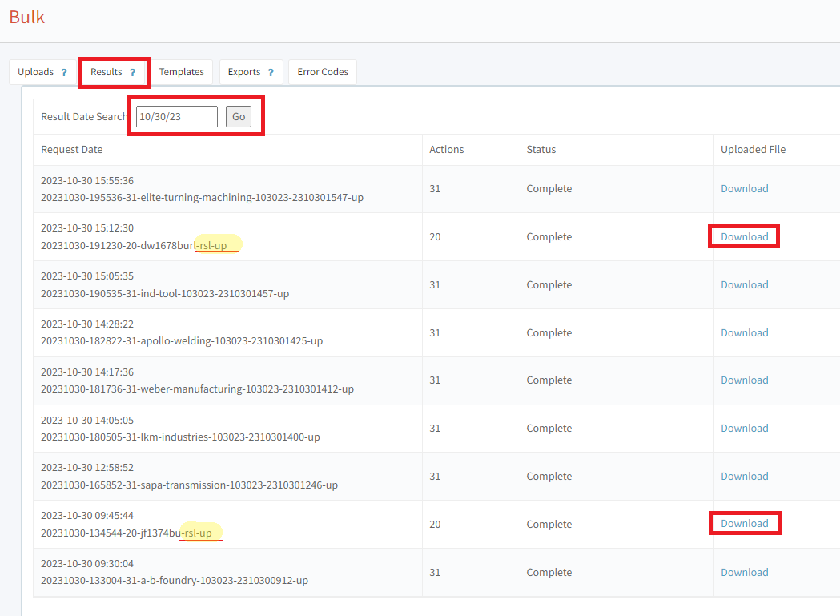This screenshot has width=840, height=616.
Task: Download the ind-tool uploaded file
Action: coord(744,285)
